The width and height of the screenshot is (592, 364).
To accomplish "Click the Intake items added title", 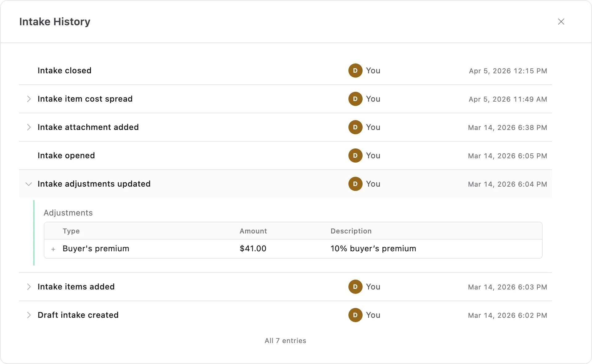I will click(x=76, y=287).
